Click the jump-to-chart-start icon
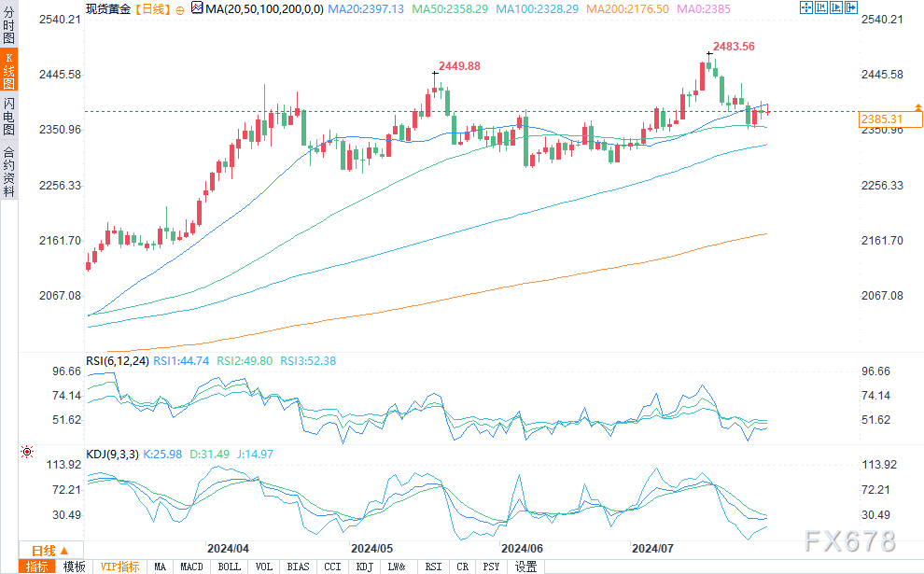 (821, 7)
